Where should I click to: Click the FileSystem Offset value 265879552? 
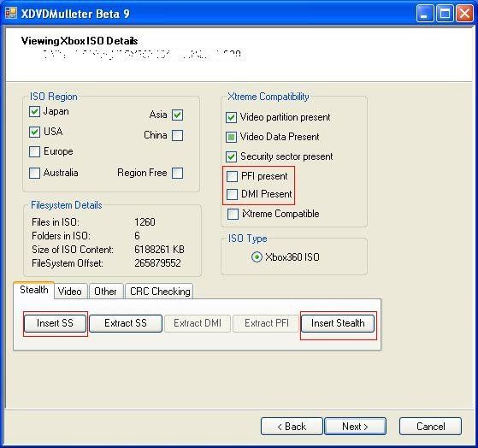click(x=157, y=263)
